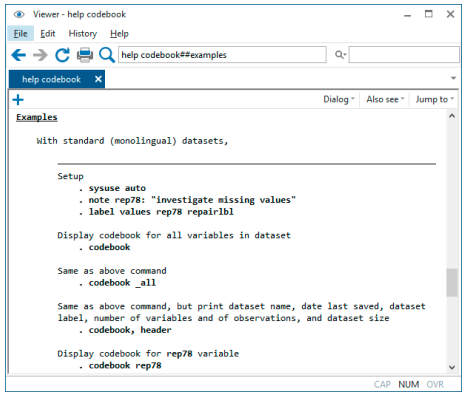The height and width of the screenshot is (398, 467).
Task: Click the plain 'codebook' command link
Action: (109, 247)
